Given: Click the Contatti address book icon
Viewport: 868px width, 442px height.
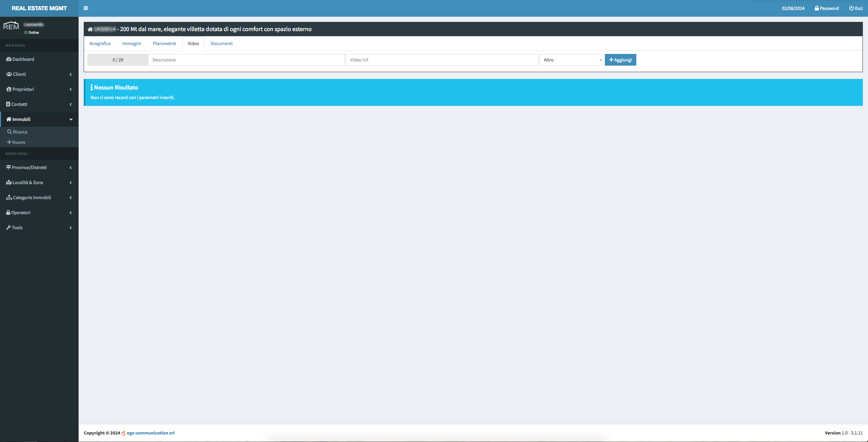Looking at the screenshot, I should (x=8, y=104).
